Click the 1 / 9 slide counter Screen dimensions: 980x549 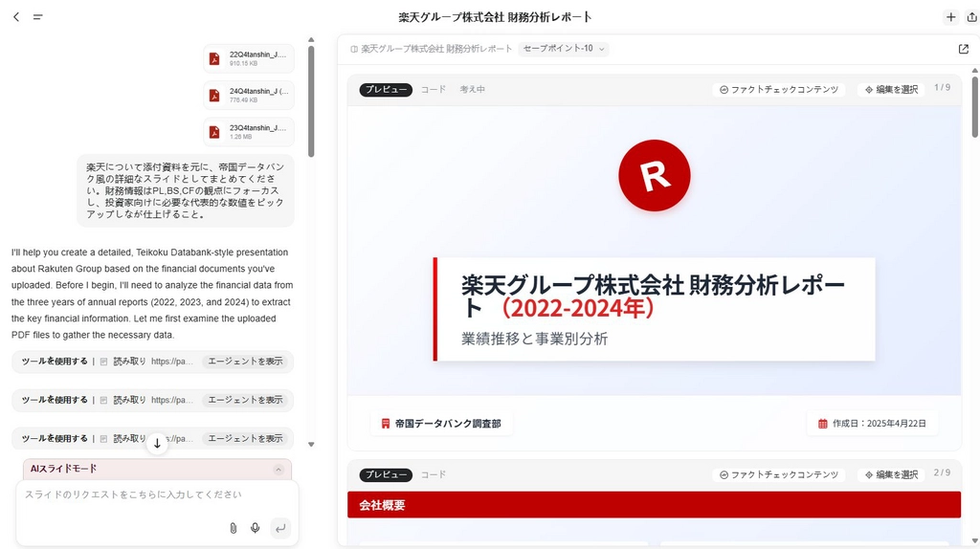(x=942, y=87)
